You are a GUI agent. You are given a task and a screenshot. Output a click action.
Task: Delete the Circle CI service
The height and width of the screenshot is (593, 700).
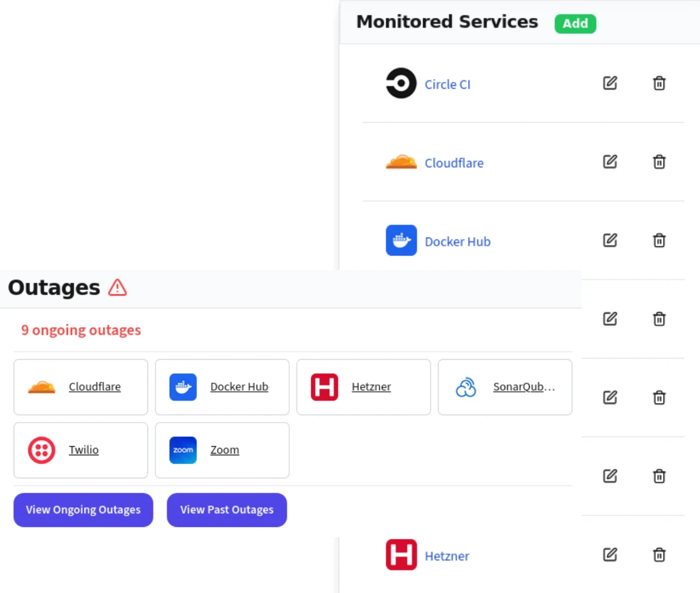[x=659, y=83]
